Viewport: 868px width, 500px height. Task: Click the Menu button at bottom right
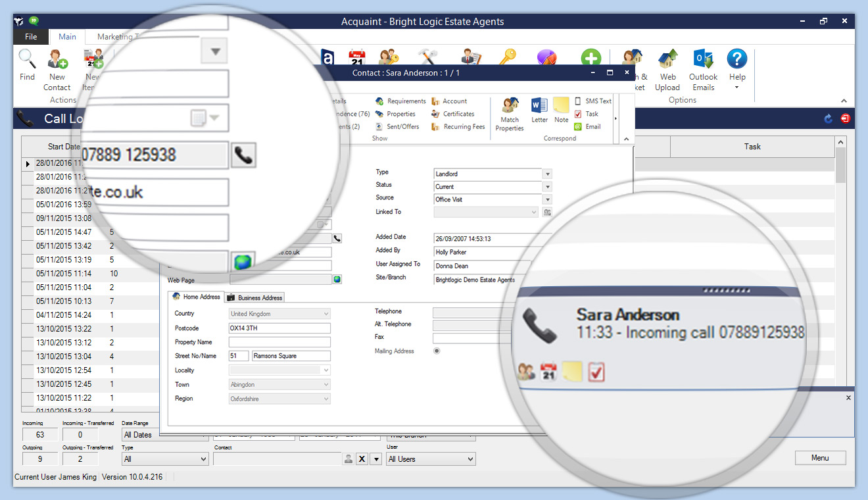point(820,458)
